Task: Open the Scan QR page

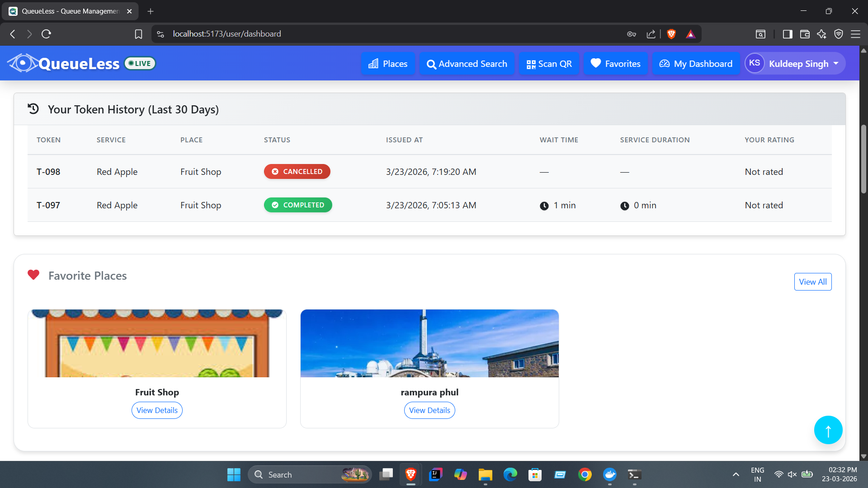Action: (x=549, y=64)
